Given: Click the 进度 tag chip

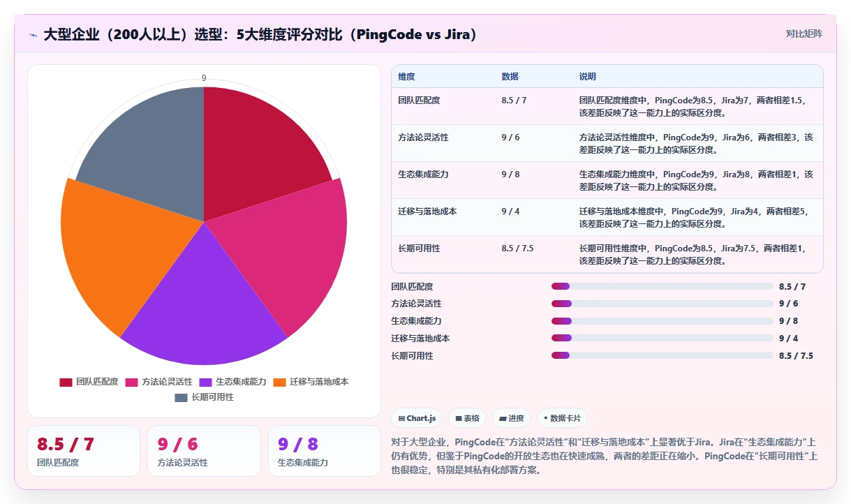Looking at the screenshot, I should click(x=511, y=418).
